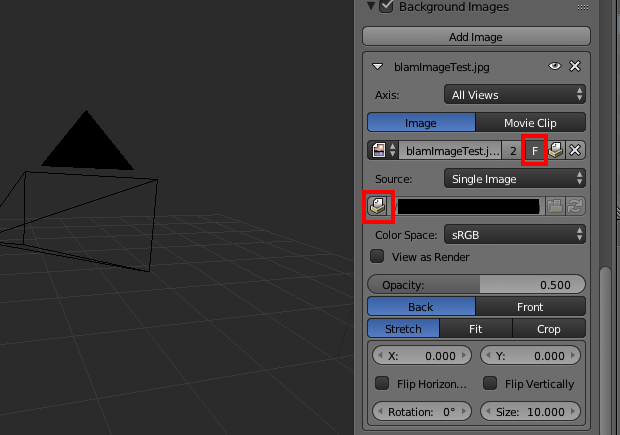620x435 pixels.
Task: Decrease Size with left arrow
Action: (x=488, y=412)
